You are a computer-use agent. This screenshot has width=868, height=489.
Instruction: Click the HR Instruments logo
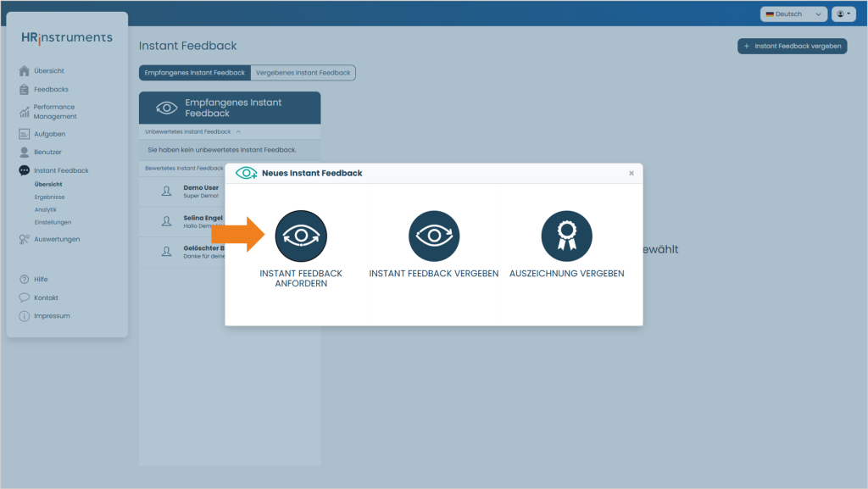tap(67, 37)
